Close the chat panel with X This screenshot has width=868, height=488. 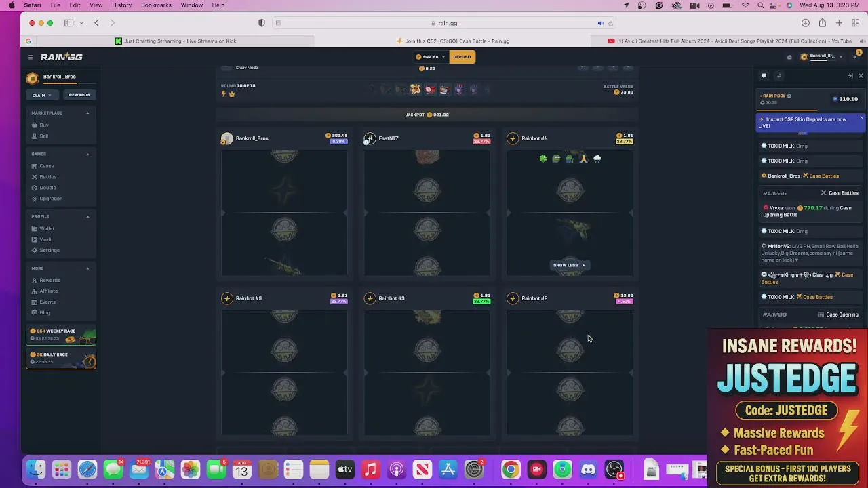coord(861,76)
